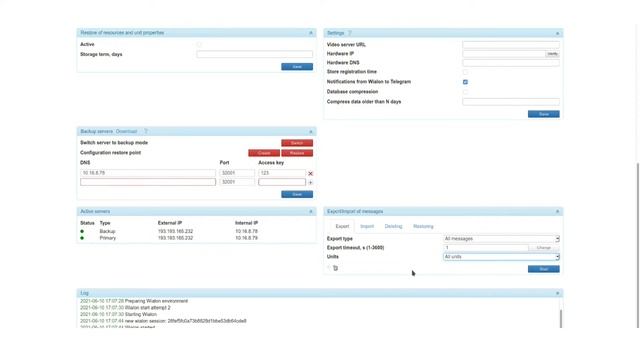Focus Compress data older than N days field
The height and width of the screenshot is (360, 640).
pos(511,102)
